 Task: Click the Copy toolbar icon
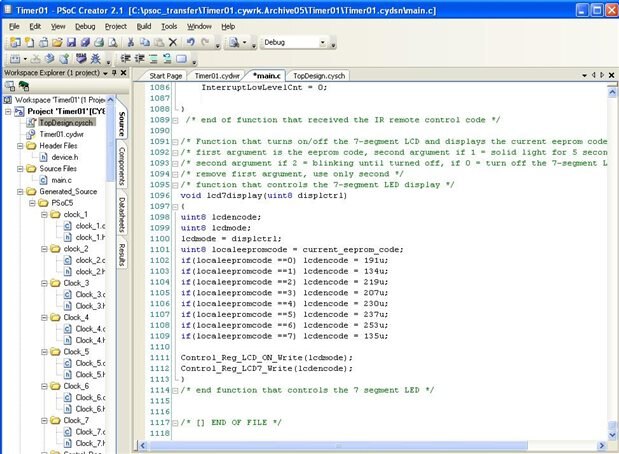click(x=144, y=43)
